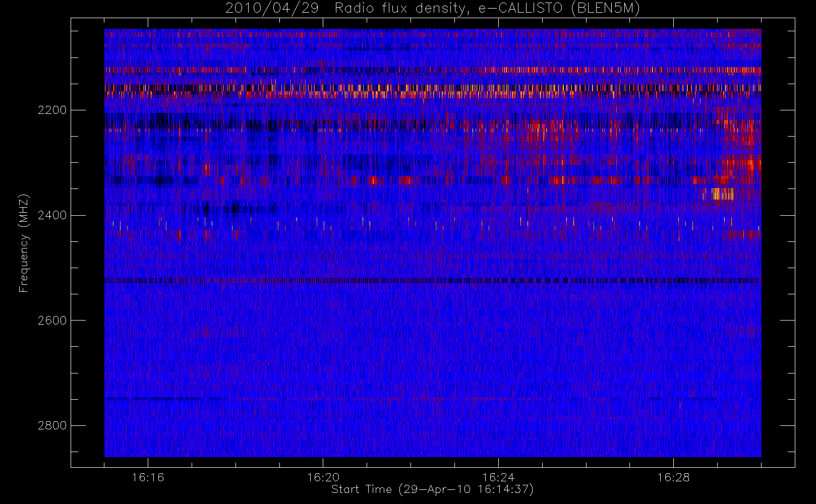Select the 2800 frequency tick label

[52, 426]
